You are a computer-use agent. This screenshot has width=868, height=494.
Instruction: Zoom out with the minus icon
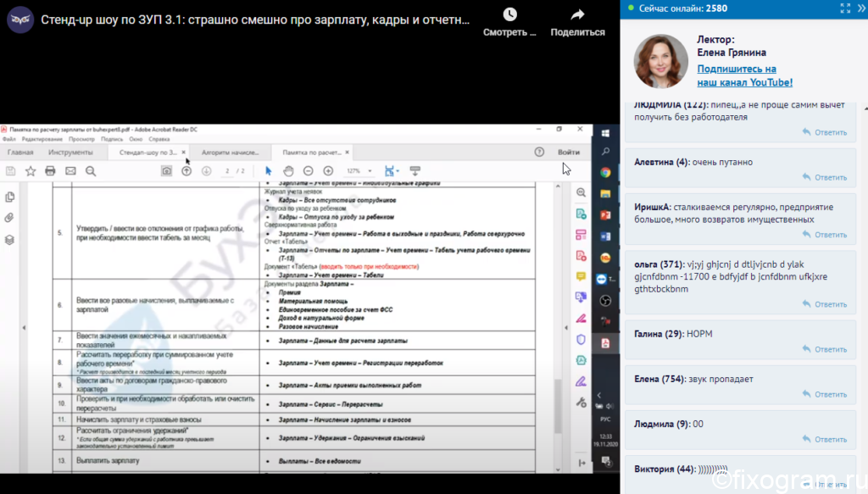309,171
